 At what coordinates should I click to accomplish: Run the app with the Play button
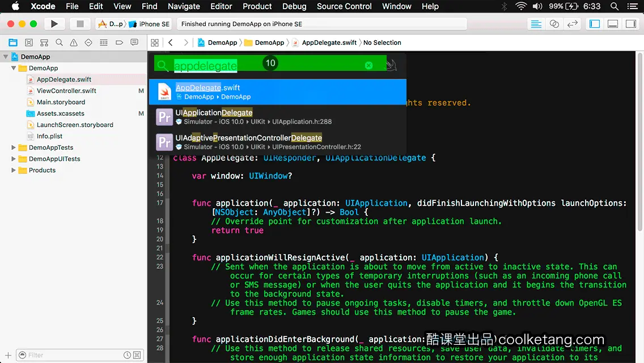pos(54,24)
